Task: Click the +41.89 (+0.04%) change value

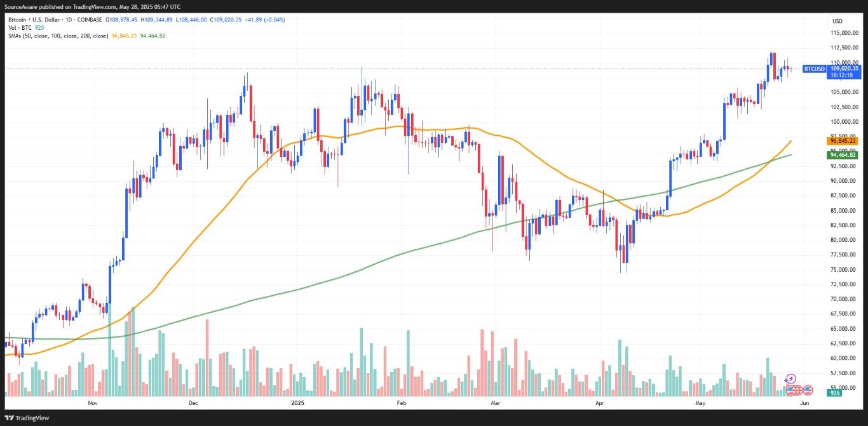Action: click(265, 20)
